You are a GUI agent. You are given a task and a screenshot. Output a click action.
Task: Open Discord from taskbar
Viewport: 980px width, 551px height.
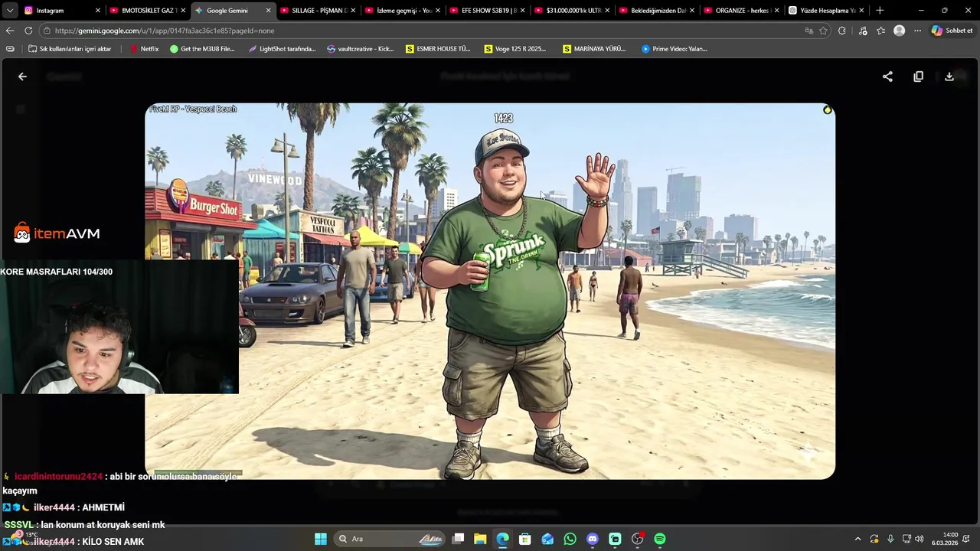point(593,539)
